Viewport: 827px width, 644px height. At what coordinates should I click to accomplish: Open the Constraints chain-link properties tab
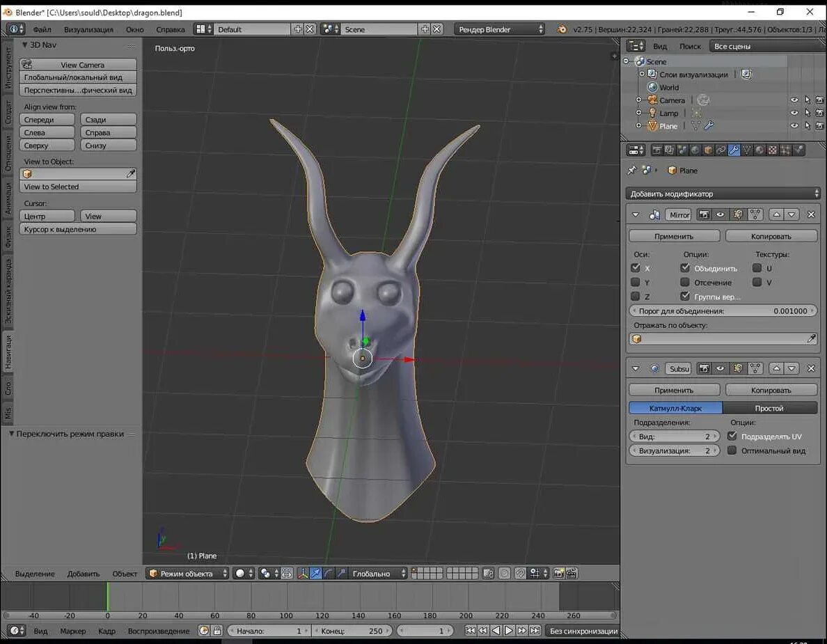pos(721,150)
